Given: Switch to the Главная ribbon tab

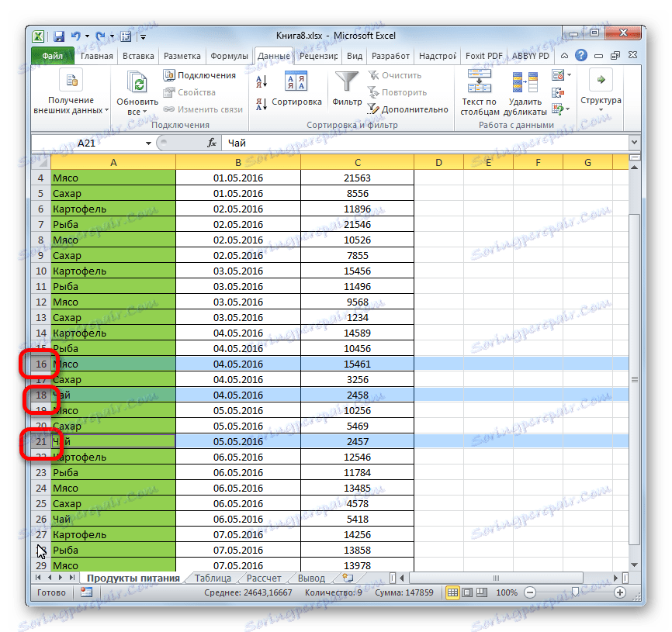Looking at the screenshot, I should coord(96,56).
